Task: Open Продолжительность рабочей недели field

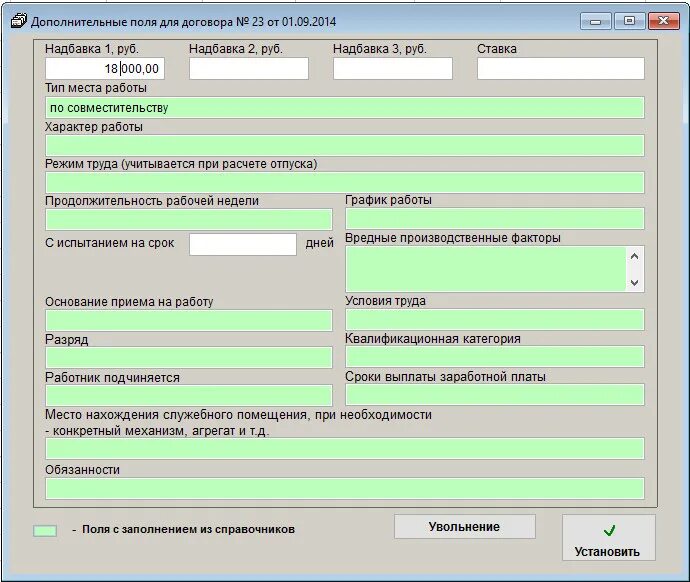Action: (x=189, y=220)
